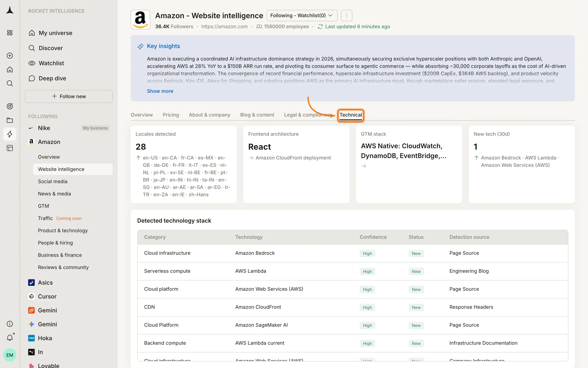Click the Category column header
This screenshot has width=588, height=368.
click(155, 237)
